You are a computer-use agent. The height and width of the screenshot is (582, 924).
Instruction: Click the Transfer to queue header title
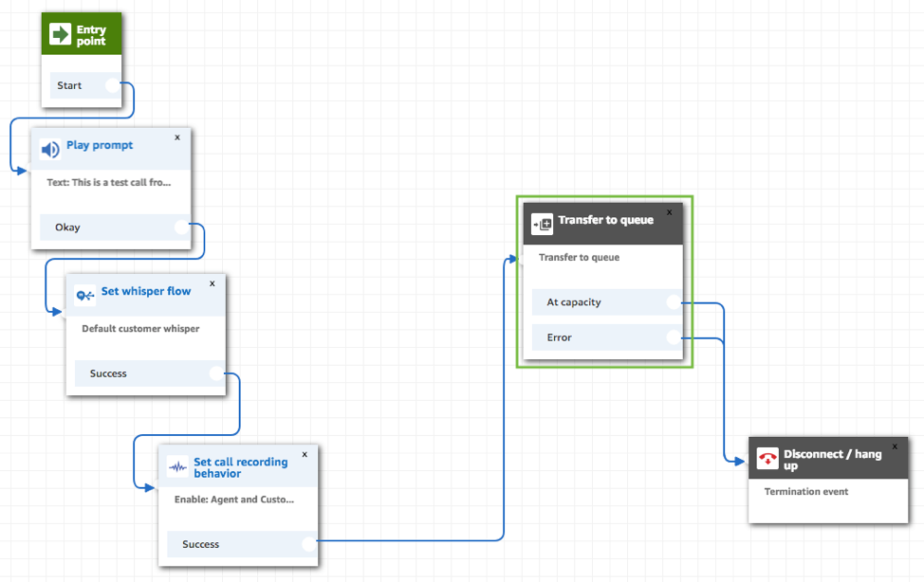(x=605, y=219)
